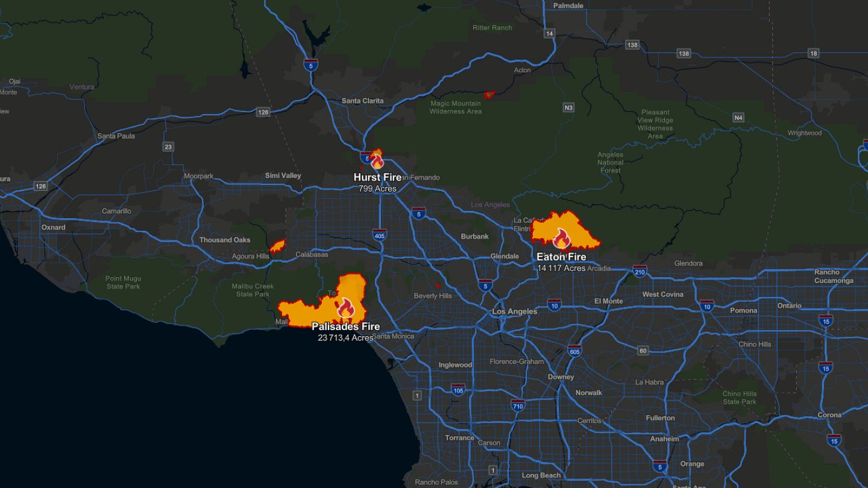Click the Interstate 405 highway shield
This screenshot has width=868, height=488.
pos(379,234)
